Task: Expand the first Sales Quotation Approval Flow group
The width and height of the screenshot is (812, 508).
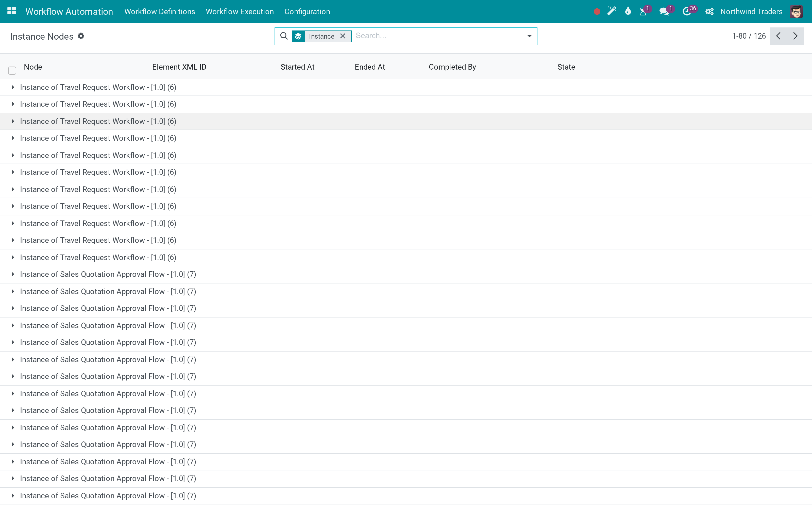Action: click(13, 274)
